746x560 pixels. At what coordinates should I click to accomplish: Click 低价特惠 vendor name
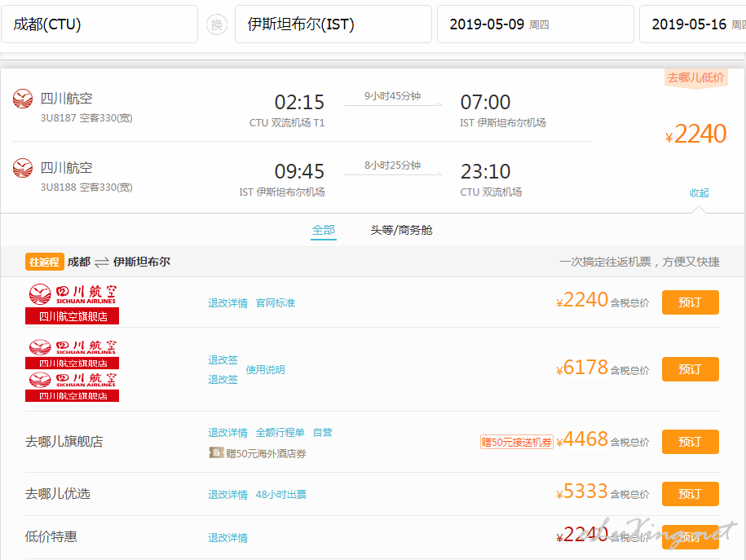51,536
